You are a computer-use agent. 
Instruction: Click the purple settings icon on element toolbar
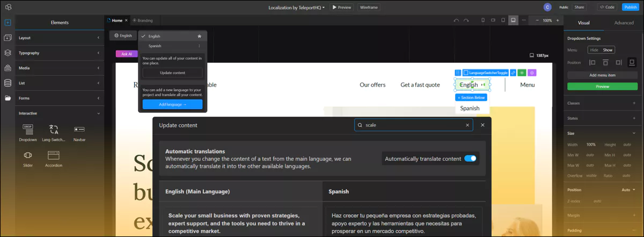tap(532, 73)
